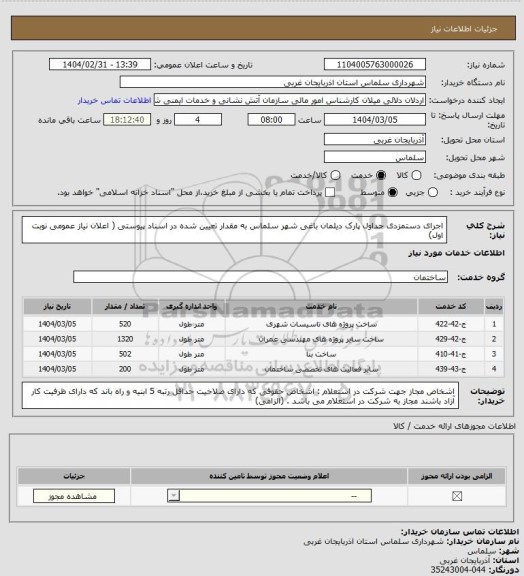The image size is (524, 576).
Task: Click service name سایر فعالیت های تخصصی ساختمان
Action: pyautogui.click(x=321, y=369)
